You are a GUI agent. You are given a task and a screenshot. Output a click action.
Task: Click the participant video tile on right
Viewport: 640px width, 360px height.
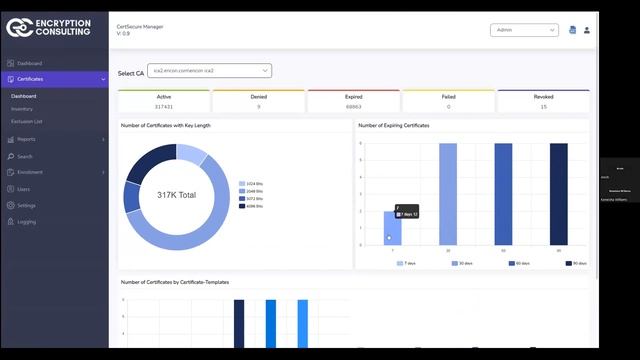click(620, 180)
